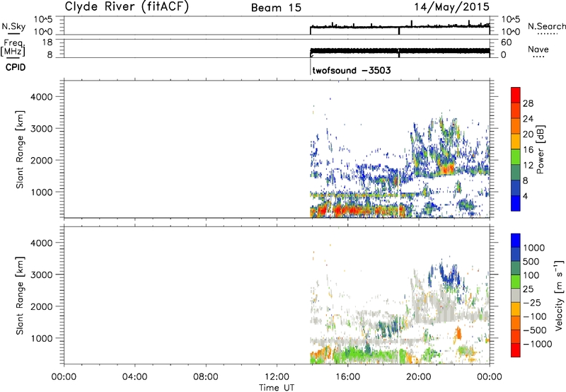Select the '20' value on Power colorbar

[x=528, y=134]
